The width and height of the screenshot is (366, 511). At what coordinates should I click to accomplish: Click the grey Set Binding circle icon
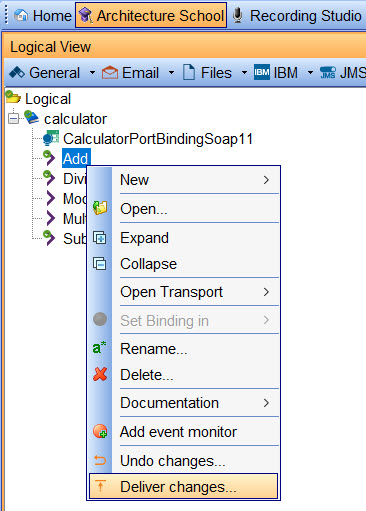tap(100, 319)
